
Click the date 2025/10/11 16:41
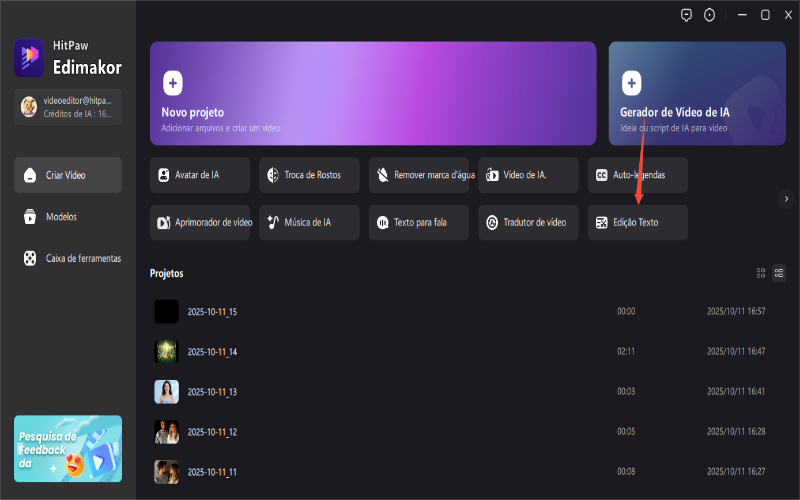pyautogui.click(x=736, y=391)
